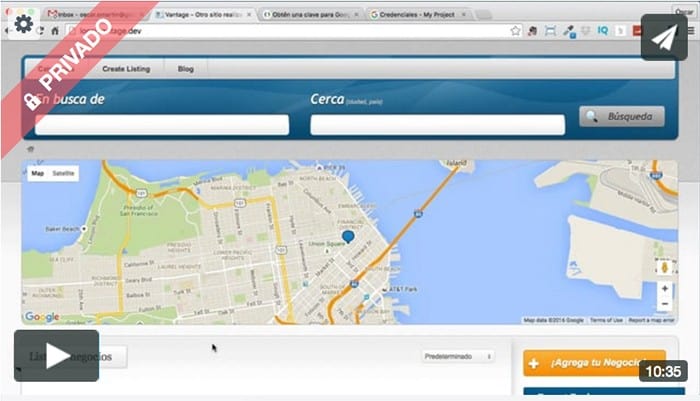The width and height of the screenshot is (700, 401).
Task: Select Satellite view on the map
Action: (x=63, y=173)
